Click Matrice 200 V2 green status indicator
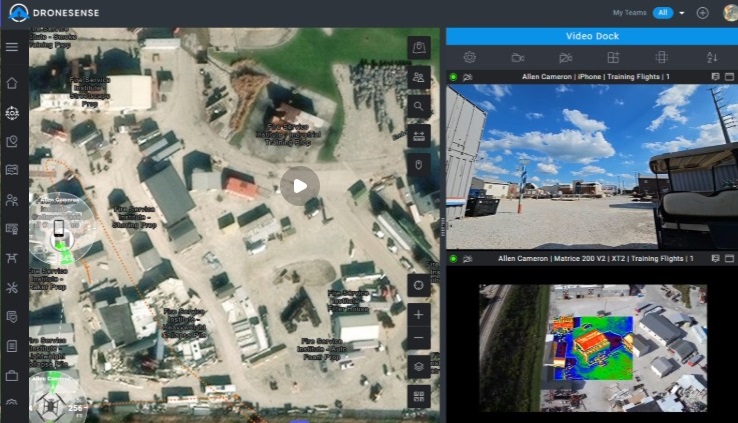 453,258
